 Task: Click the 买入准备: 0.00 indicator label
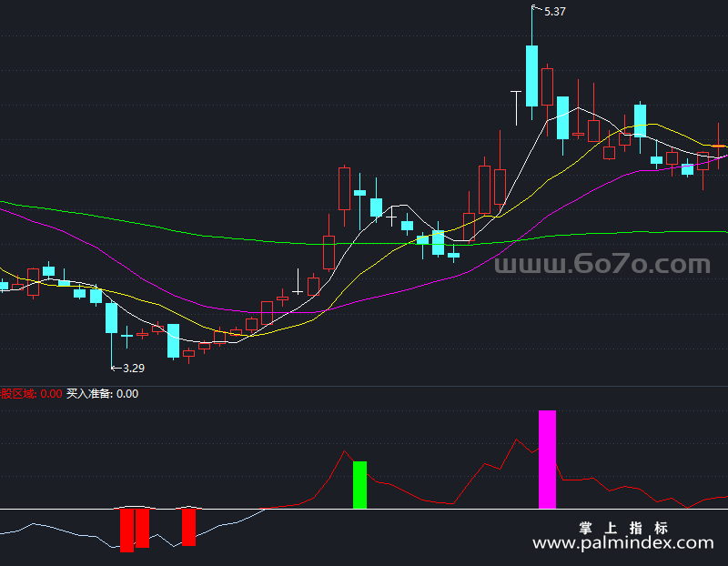tap(102, 394)
